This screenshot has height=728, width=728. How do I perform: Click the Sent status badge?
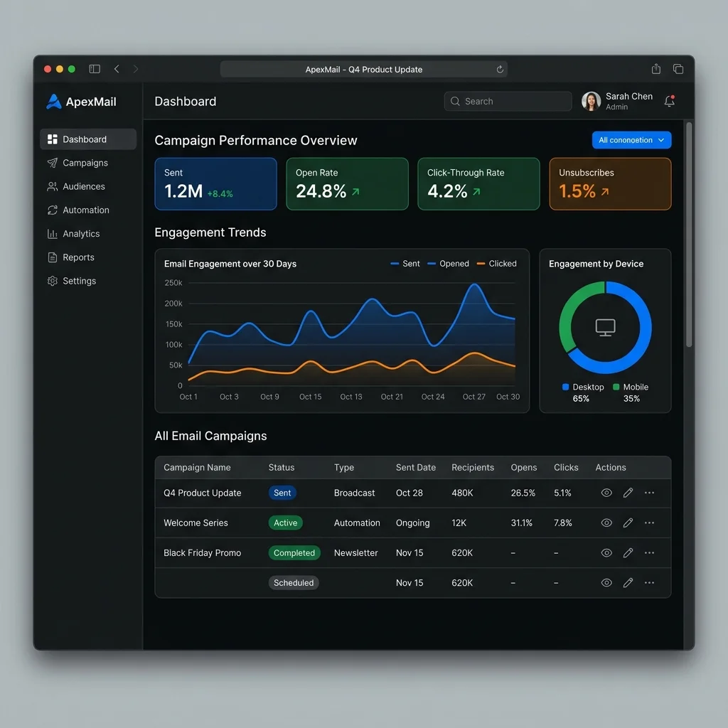pyautogui.click(x=282, y=493)
